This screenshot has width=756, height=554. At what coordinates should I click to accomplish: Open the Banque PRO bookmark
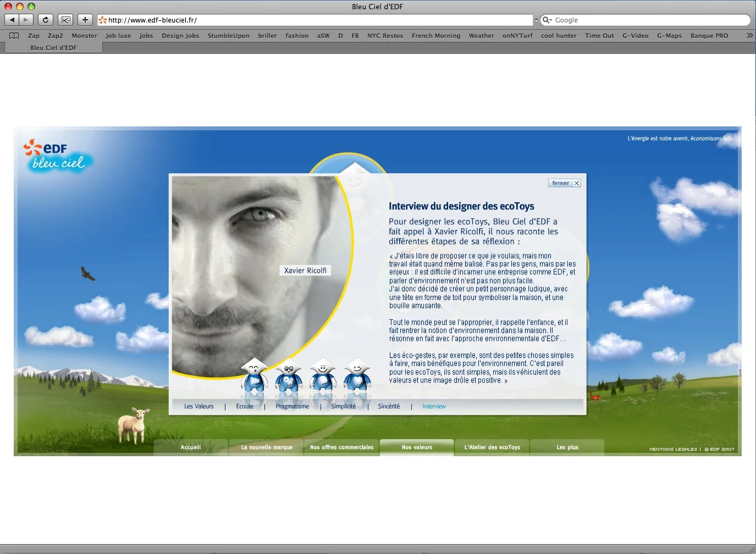point(709,35)
